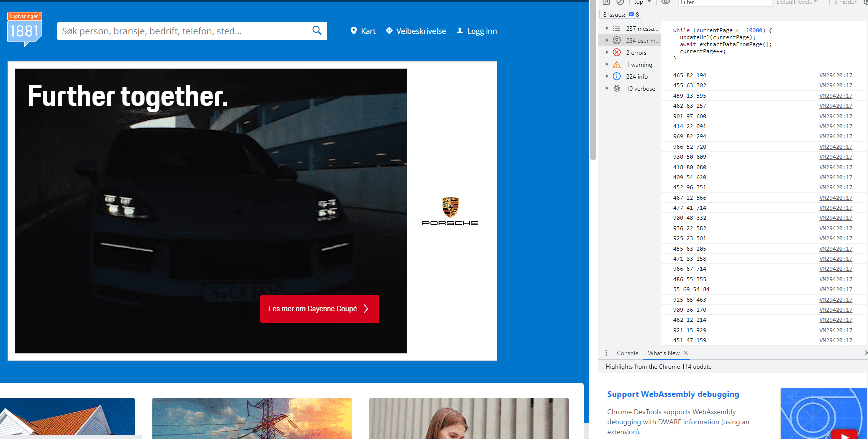
Task: Click the red error icon in sidebar
Action: (x=617, y=52)
